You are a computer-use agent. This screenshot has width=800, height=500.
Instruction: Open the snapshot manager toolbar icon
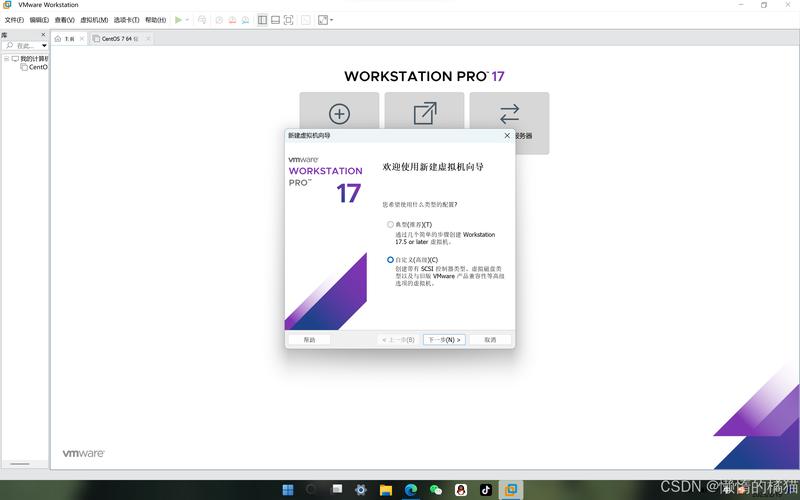[x=246, y=19]
